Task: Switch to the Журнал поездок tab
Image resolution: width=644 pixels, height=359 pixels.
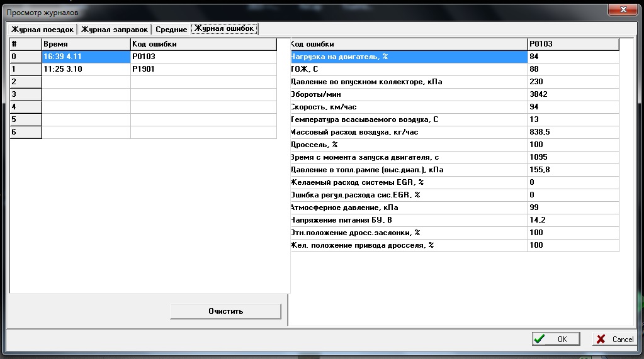Action: 42,29
